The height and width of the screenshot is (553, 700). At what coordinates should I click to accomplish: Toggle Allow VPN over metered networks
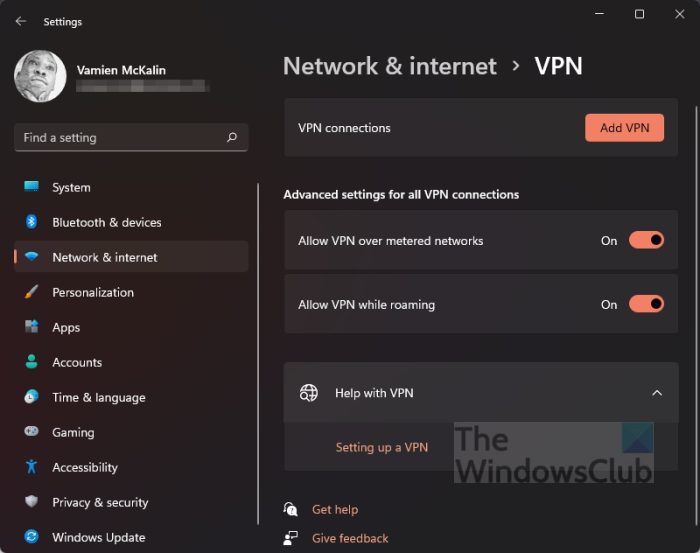[646, 240]
